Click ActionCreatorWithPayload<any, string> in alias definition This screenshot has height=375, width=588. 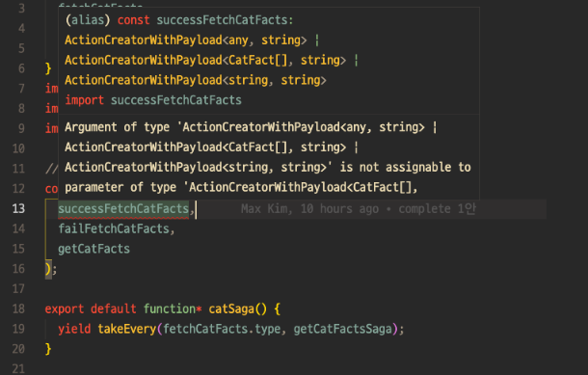pos(186,40)
